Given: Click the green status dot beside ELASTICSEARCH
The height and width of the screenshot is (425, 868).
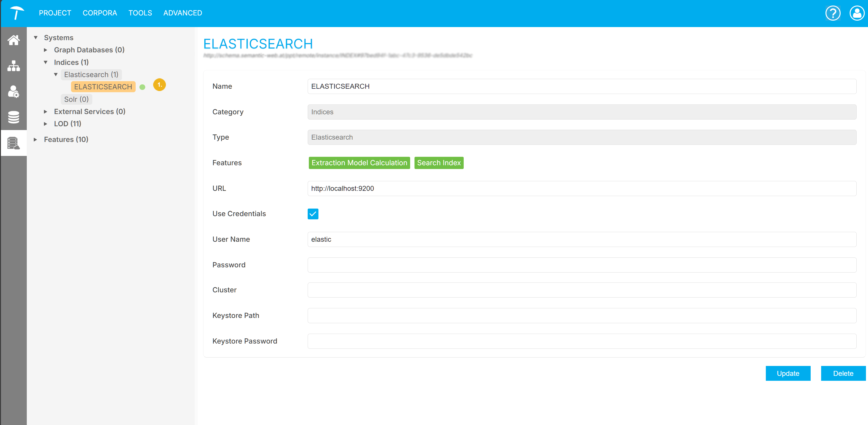Looking at the screenshot, I should (x=143, y=87).
